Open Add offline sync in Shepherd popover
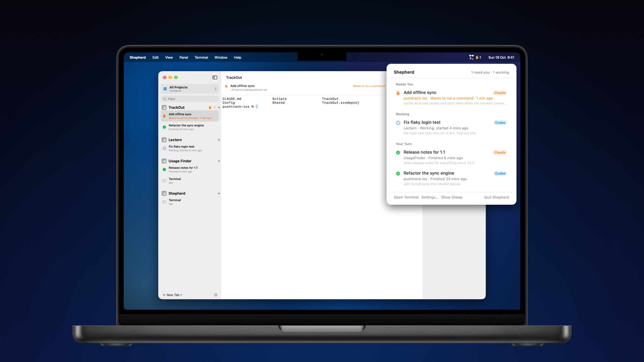 [x=451, y=98]
